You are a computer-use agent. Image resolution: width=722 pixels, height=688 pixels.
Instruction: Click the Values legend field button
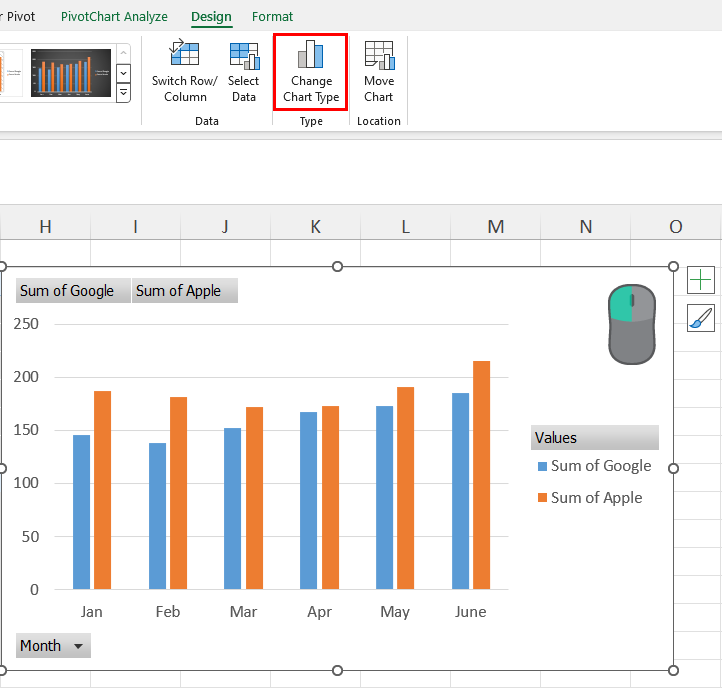(x=594, y=437)
